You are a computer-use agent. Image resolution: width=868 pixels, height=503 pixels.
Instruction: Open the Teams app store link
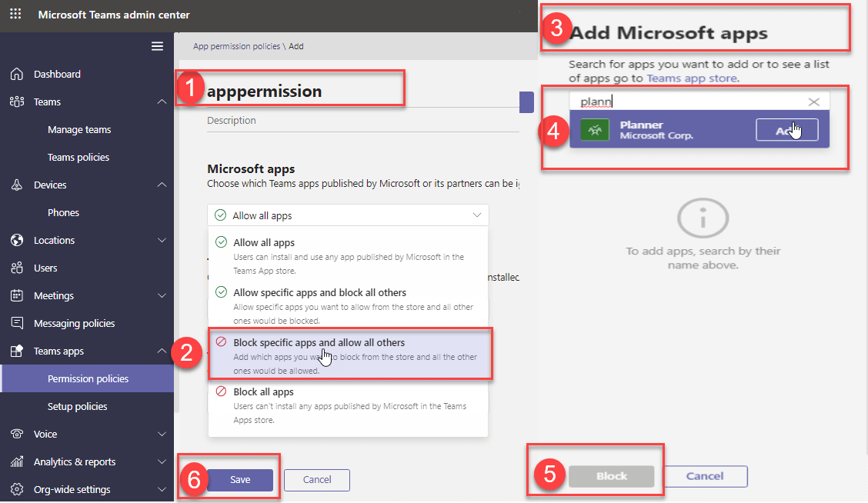click(692, 78)
